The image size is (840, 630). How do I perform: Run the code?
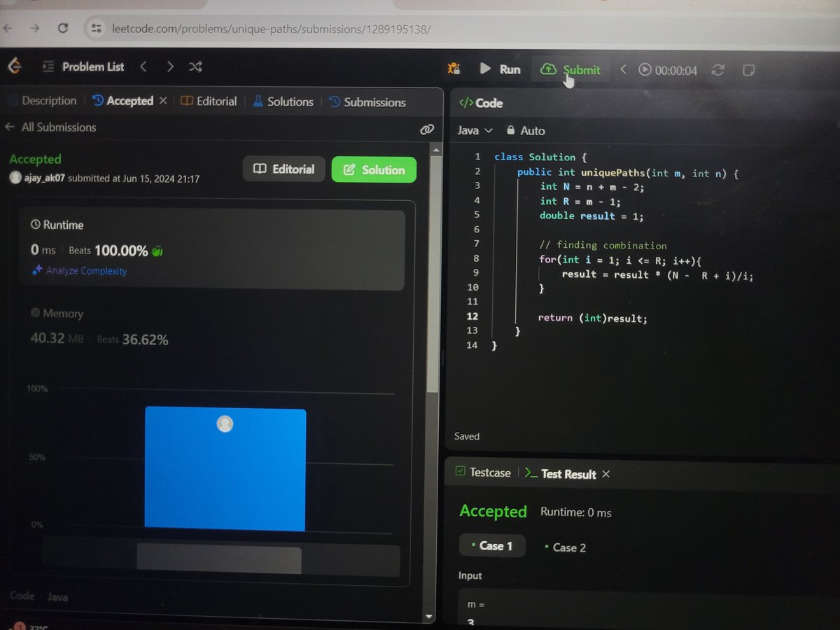(500, 69)
